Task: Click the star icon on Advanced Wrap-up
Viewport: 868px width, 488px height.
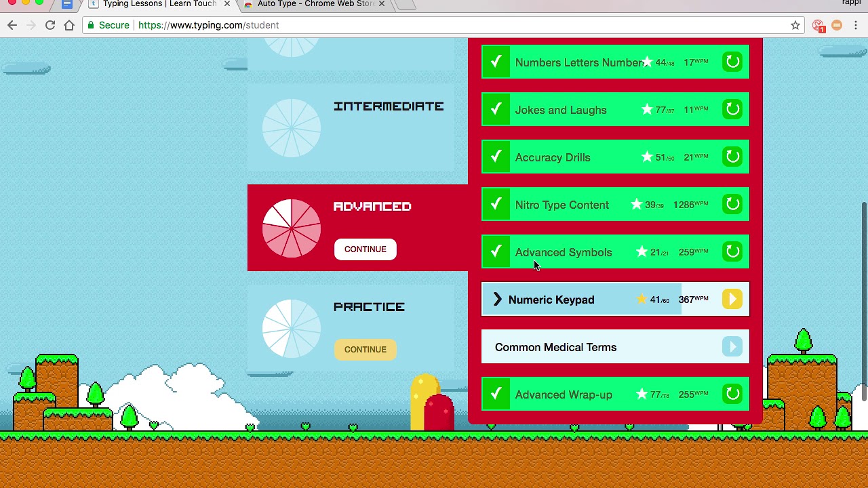Action: tap(642, 394)
